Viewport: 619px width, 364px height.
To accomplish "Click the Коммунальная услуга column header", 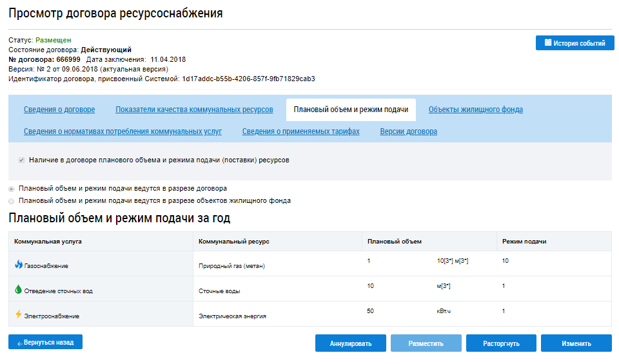I will (48, 241).
